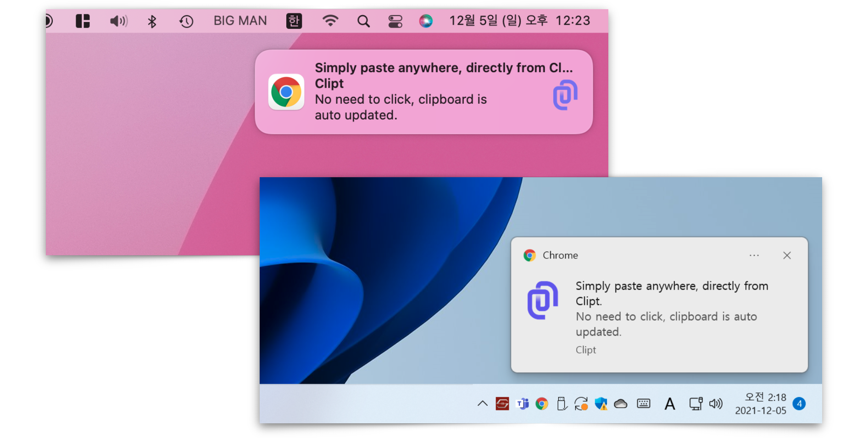Switch the Korean input source icon
This screenshot has height=438, width=868.
[294, 21]
